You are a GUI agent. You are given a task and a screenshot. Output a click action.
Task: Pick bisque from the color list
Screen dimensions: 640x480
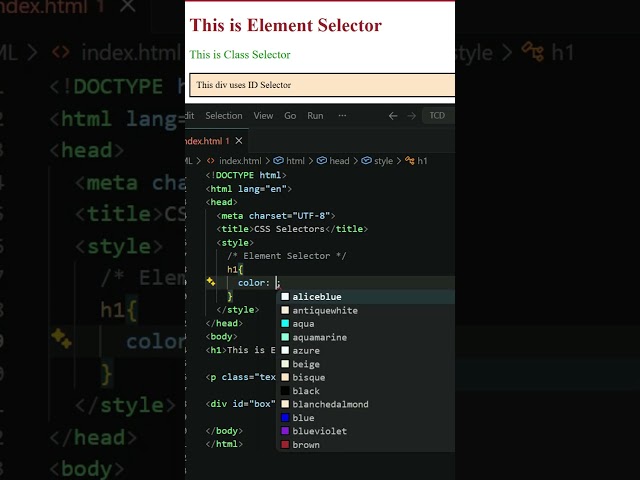366,378
